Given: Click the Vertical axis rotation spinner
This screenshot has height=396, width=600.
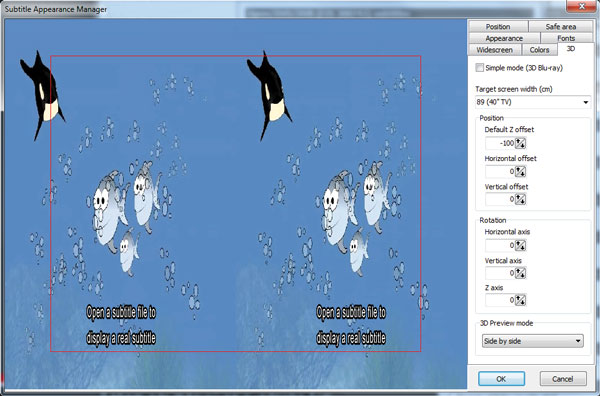Looking at the screenshot, I should pos(520,273).
